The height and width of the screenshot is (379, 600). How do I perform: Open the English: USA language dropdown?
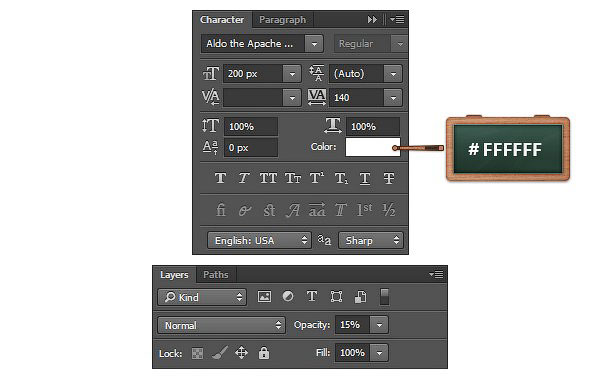coord(259,240)
